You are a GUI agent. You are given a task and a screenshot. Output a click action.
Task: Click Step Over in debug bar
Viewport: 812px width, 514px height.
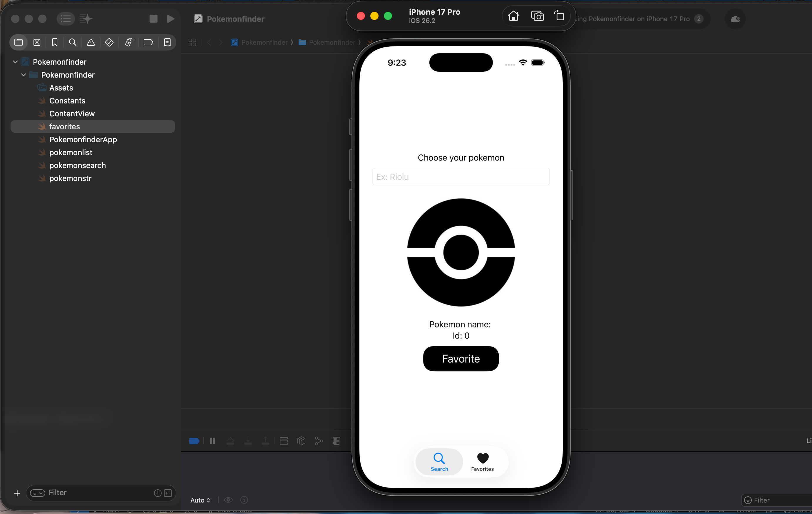230,441
